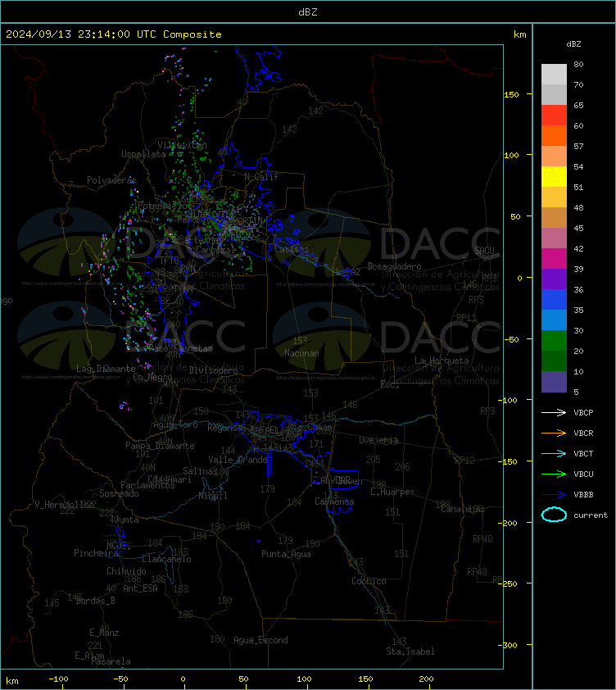Choose the mauve 42–45 dBZ swatch
This screenshot has height=690, width=616.
tap(554, 238)
